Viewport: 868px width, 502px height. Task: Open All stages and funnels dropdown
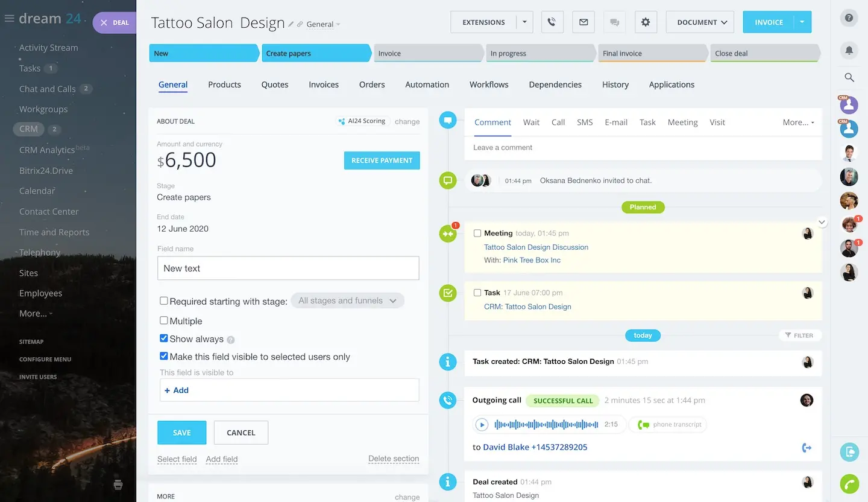pos(347,300)
